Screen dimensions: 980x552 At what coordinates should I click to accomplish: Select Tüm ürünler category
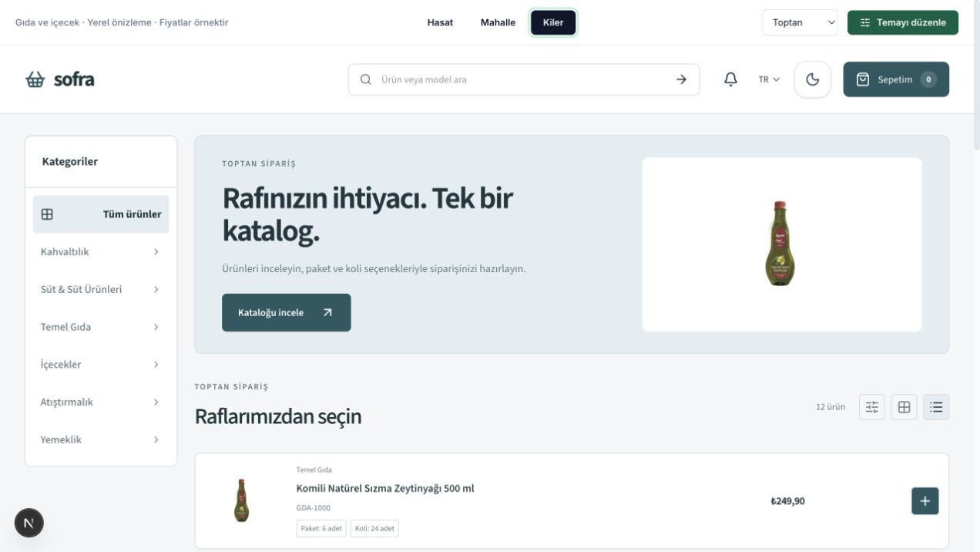pos(101,214)
